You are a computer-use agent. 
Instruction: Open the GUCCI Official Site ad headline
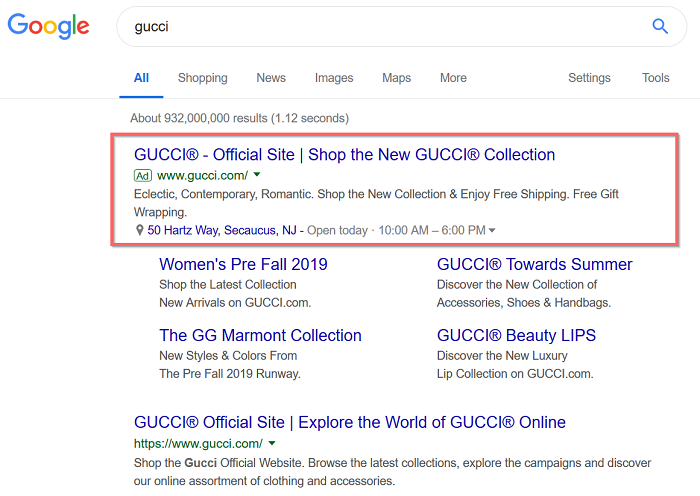[x=344, y=154]
